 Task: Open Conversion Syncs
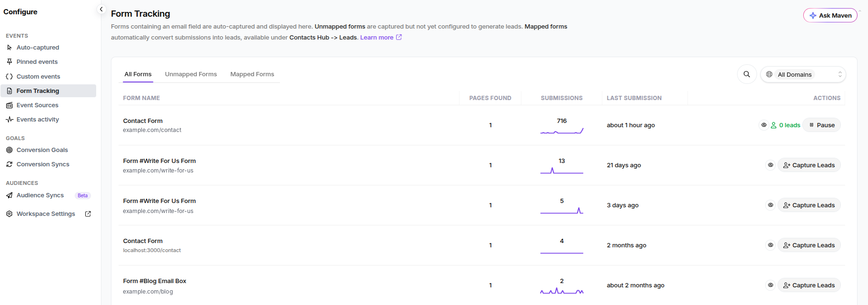click(43, 164)
